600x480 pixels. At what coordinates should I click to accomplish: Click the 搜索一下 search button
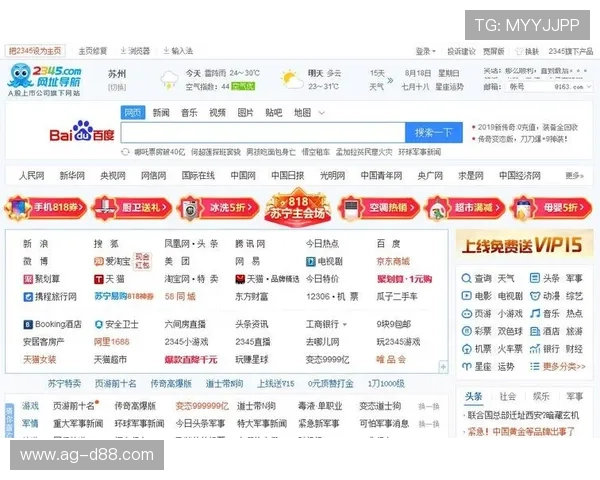tap(434, 132)
